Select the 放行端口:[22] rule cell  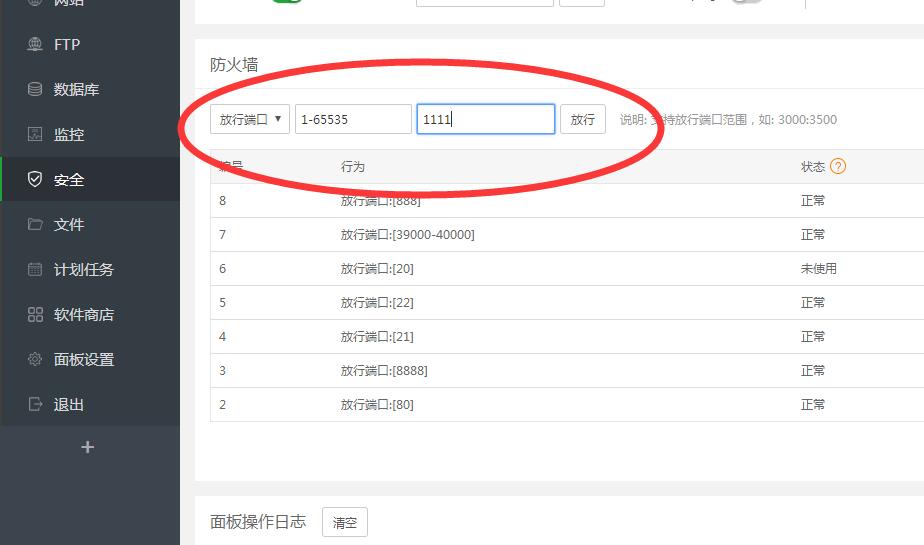[377, 303]
